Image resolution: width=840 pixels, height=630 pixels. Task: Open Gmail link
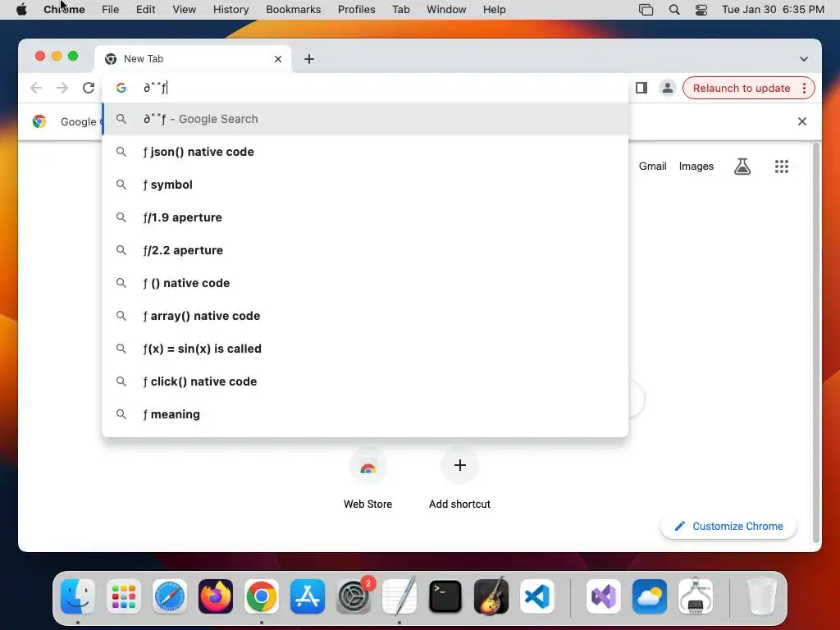click(652, 166)
